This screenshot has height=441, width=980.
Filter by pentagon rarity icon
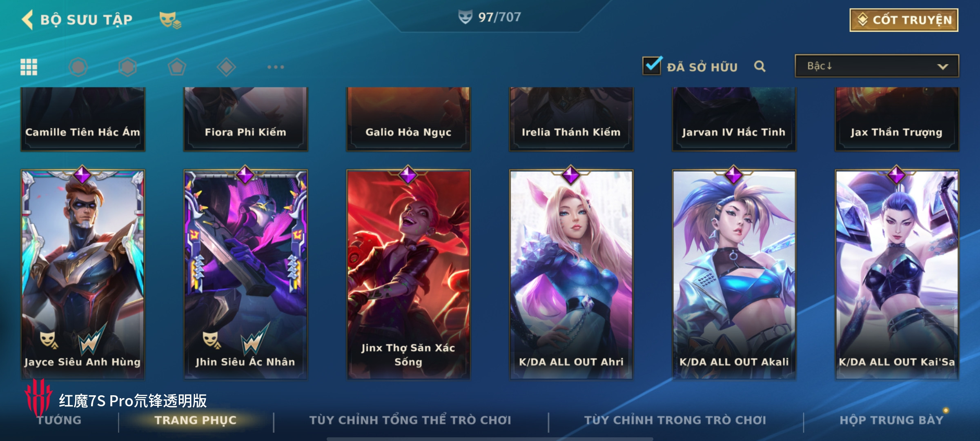click(x=177, y=67)
